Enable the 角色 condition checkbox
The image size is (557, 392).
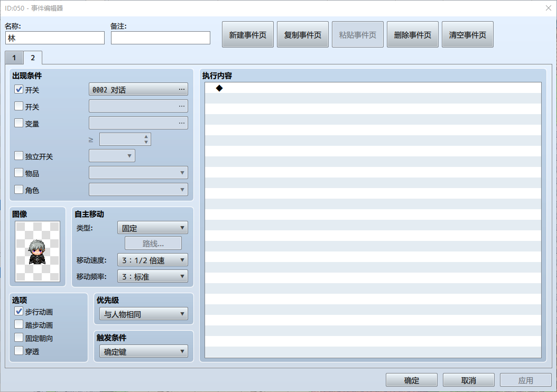tap(19, 189)
